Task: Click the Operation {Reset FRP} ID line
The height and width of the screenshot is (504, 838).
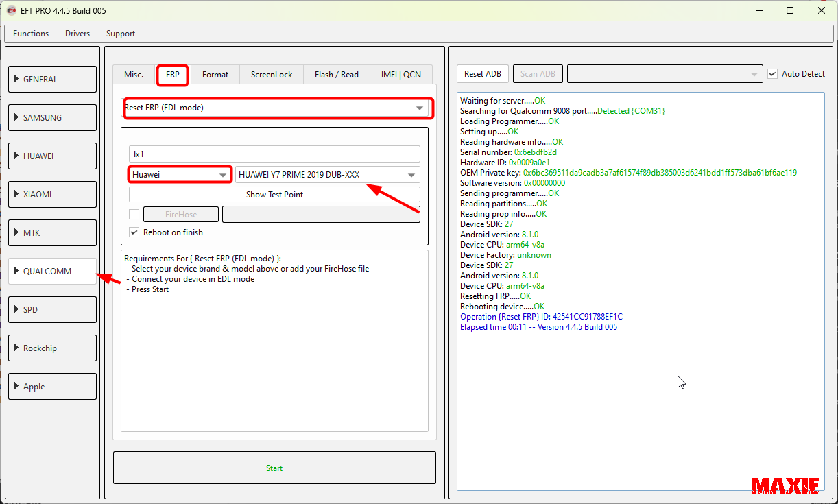Action: (x=541, y=317)
